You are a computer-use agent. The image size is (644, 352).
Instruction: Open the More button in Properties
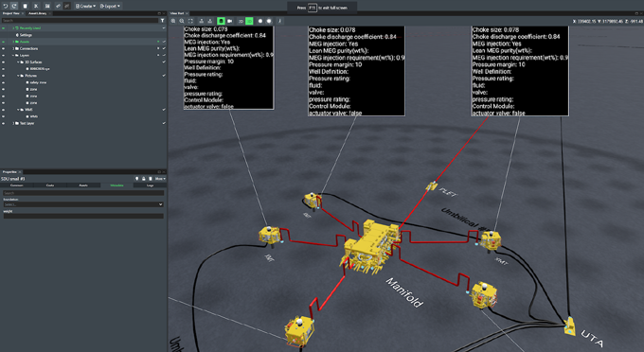pos(159,179)
